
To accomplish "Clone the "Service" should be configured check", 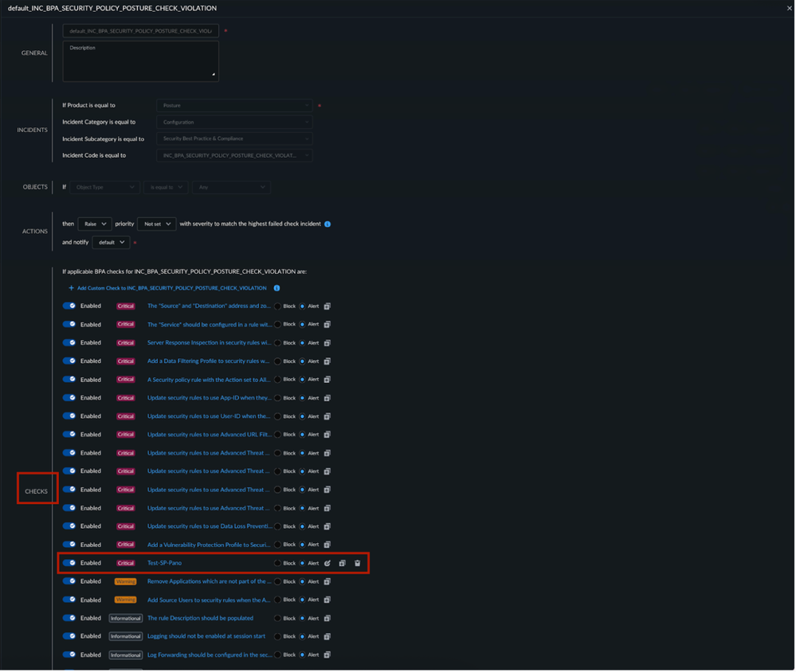I will [x=327, y=325].
